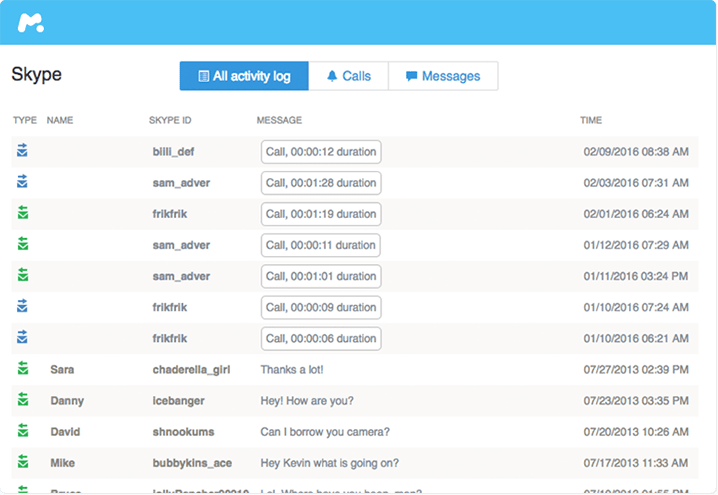Click the NAME column header
The image size is (718, 495).
(x=60, y=120)
